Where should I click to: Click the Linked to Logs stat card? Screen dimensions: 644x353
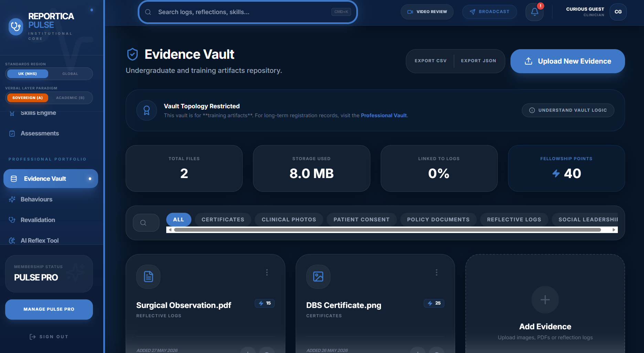tap(439, 168)
